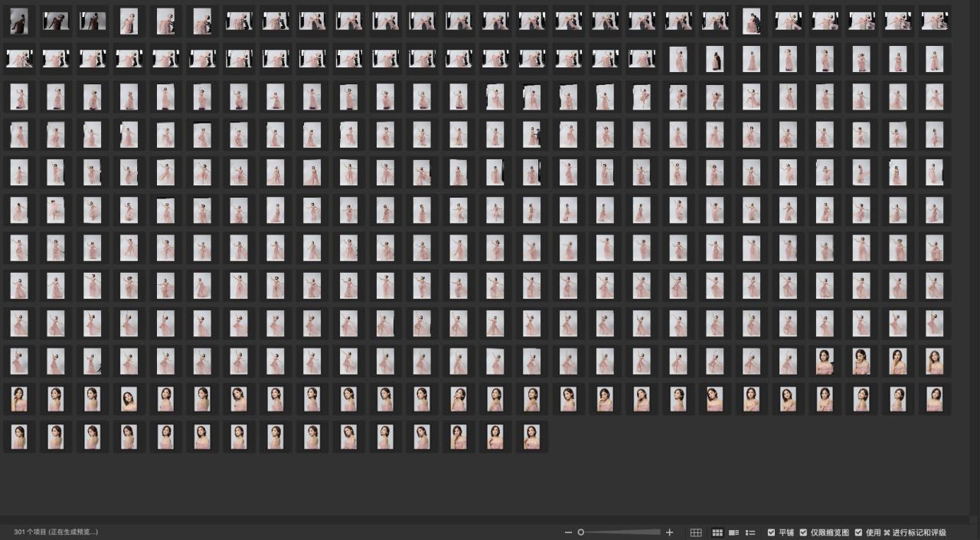Image resolution: width=980 pixels, height=540 pixels.
Task: Select the very first thumbnail in top row
Action: point(19,21)
